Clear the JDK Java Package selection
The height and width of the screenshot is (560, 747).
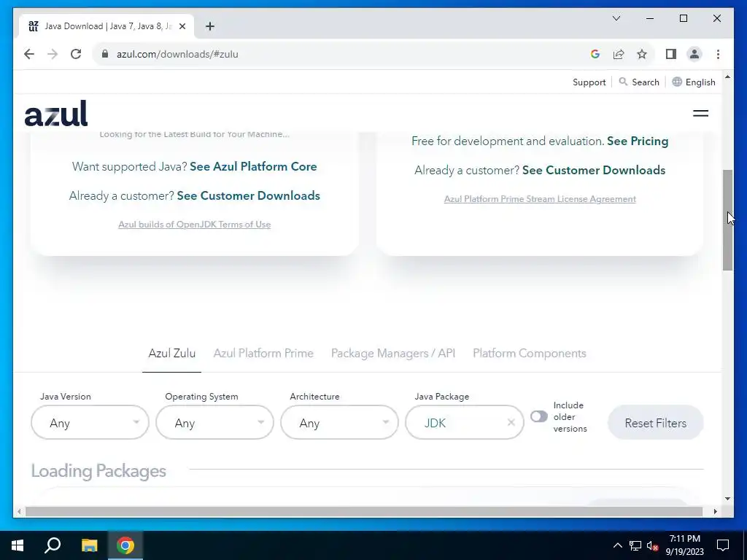point(511,422)
